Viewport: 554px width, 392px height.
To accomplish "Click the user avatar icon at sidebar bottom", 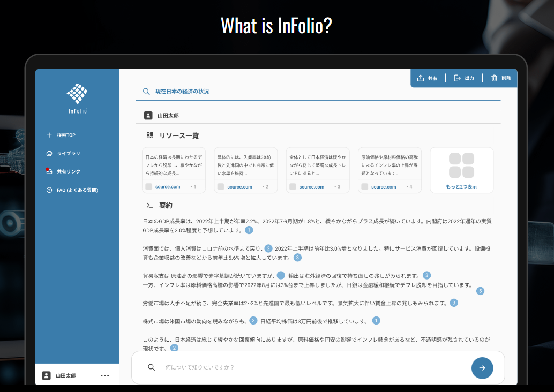I will (46, 376).
